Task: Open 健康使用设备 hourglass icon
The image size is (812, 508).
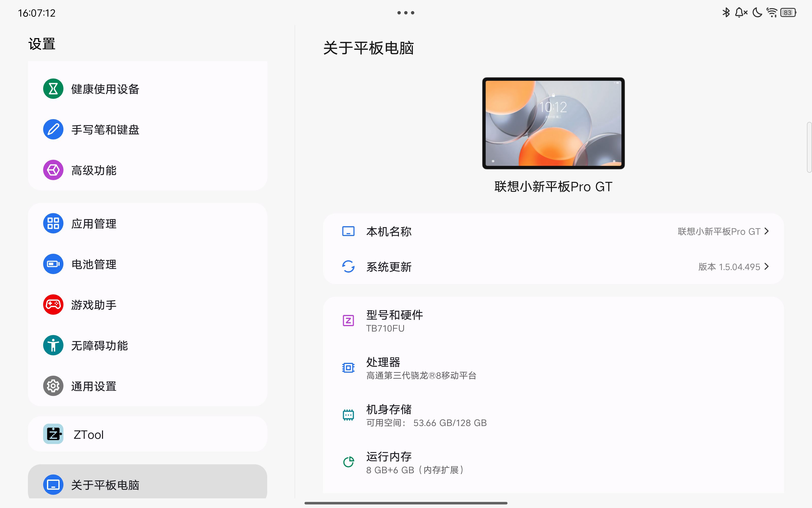Action: coord(53,89)
